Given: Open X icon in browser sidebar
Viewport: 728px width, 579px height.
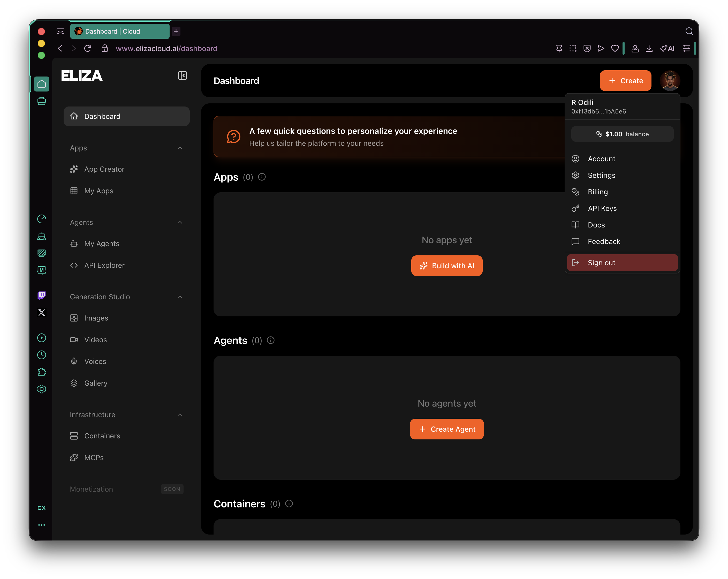Looking at the screenshot, I should pyautogui.click(x=42, y=313).
